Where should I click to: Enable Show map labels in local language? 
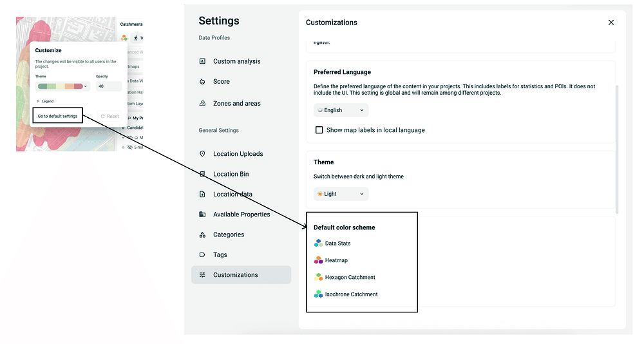[x=319, y=130]
